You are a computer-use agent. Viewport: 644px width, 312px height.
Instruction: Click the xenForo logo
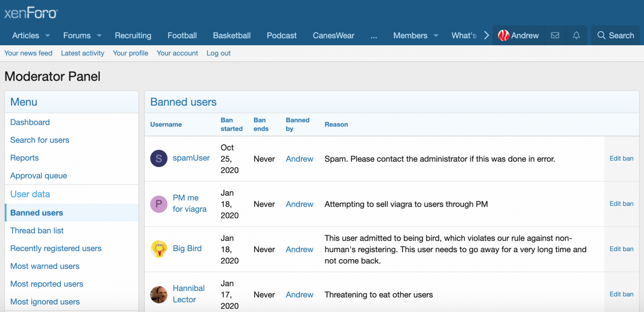(31, 13)
